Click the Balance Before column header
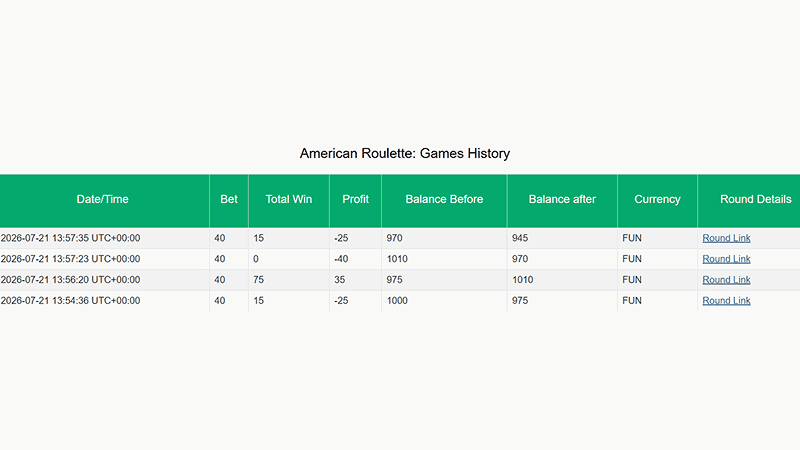Image resolution: width=800 pixels, height=450 pixels. pyautogui.click(x=444, y=199)
